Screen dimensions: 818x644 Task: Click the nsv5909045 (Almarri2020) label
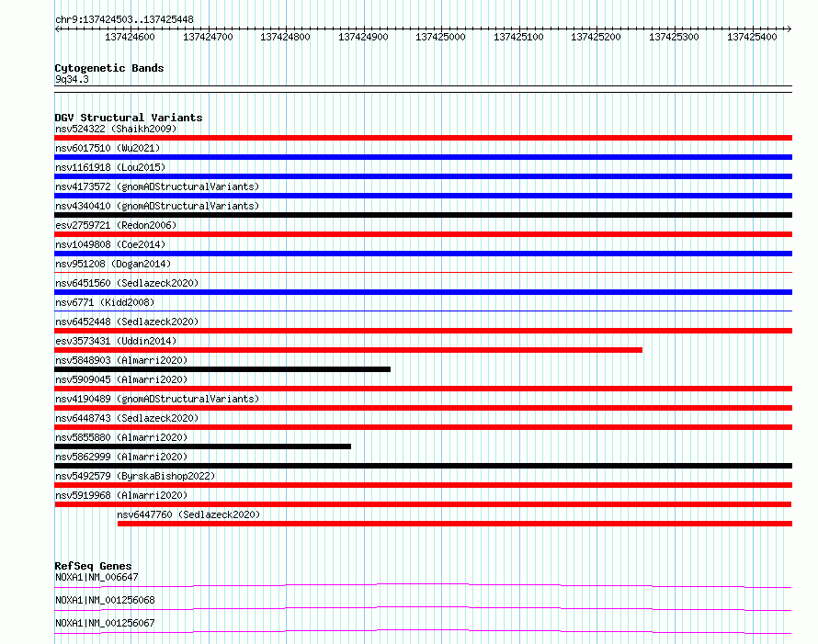coord(121,379)
